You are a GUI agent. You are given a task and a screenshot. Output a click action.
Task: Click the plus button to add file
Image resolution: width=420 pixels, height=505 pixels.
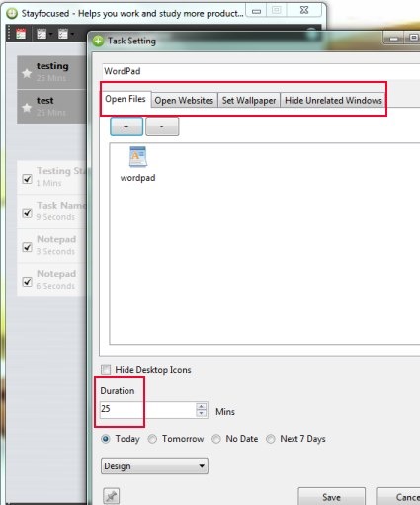coord(126,126)
